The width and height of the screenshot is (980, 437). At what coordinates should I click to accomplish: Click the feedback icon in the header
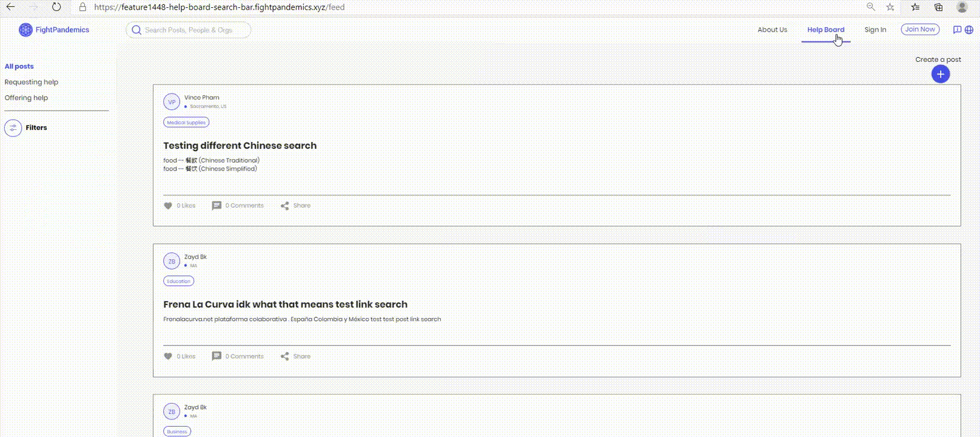(957, 30)
